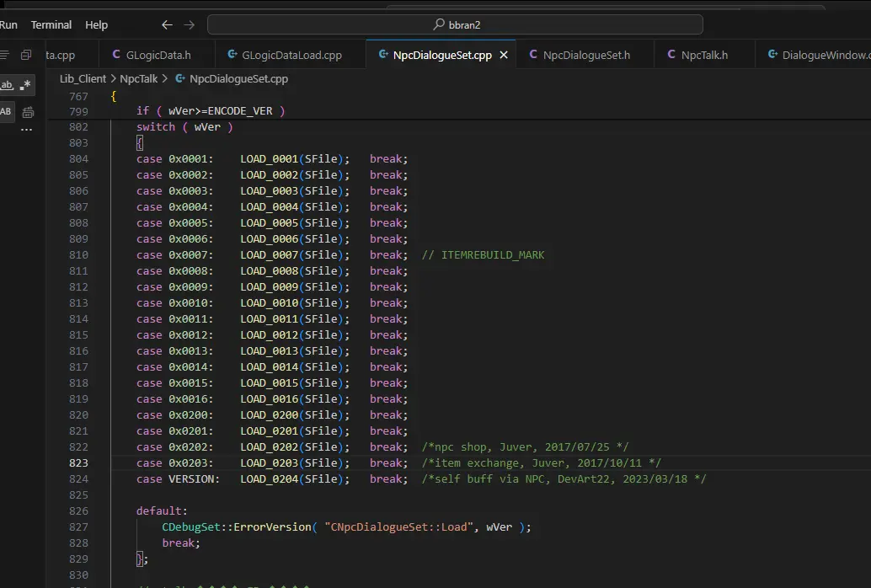Click the // ITEMREBUILD_MARK comment

click(x=483, y=255)
